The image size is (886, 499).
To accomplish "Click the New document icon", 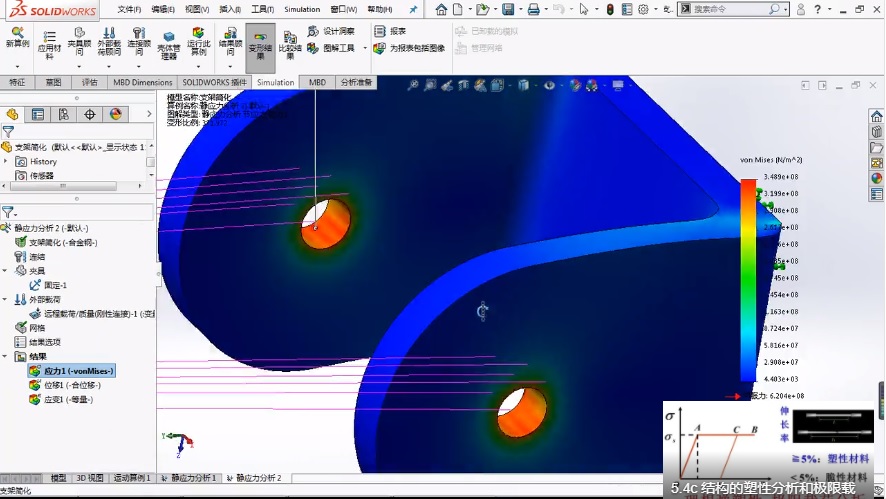I will (458, 9).
